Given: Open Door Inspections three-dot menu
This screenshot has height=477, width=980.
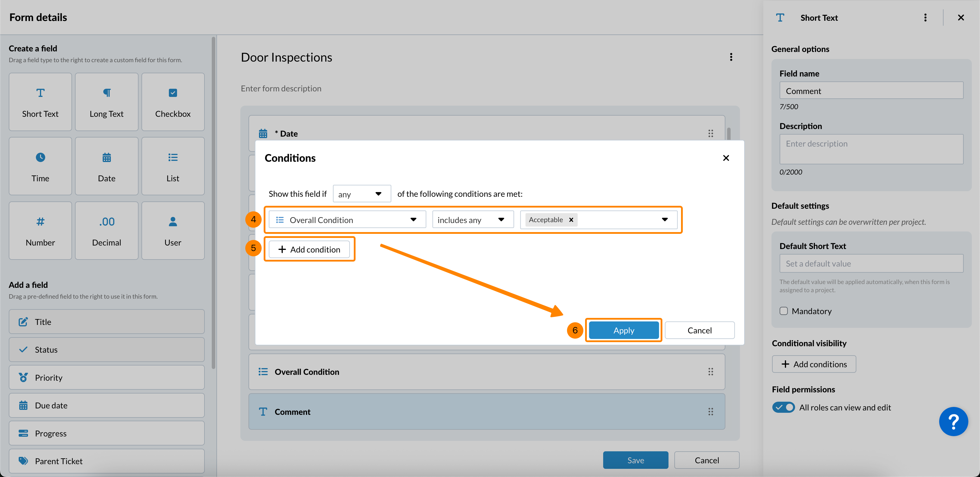Looking at the screenshot, I should pyautogui.click(x=731, y=57).
